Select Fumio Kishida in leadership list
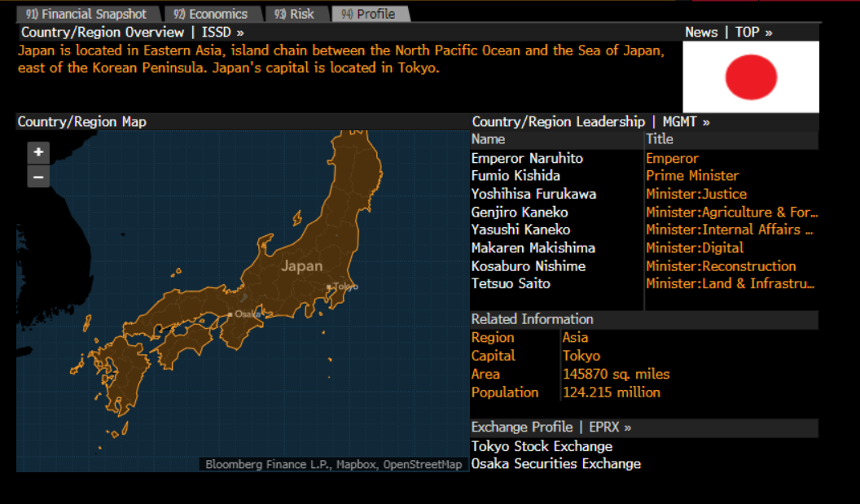Viewport: 860px width, 504px height. [516, 176]
